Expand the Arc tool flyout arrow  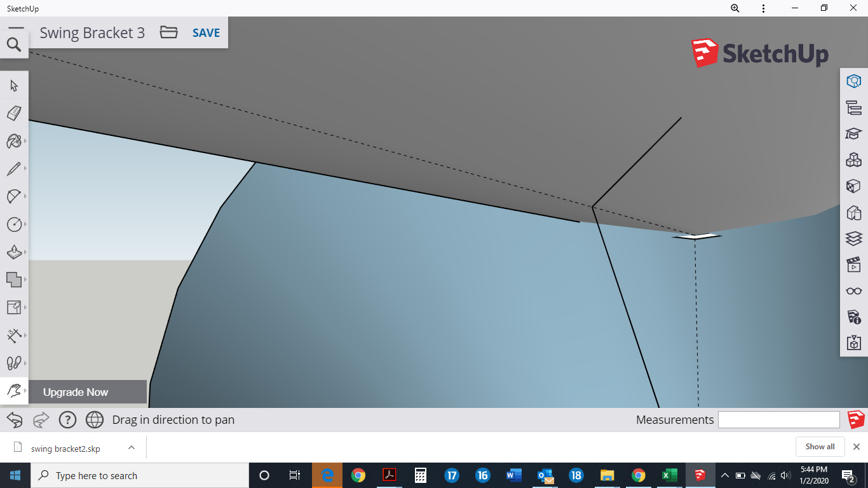click(x=25, y=196)
